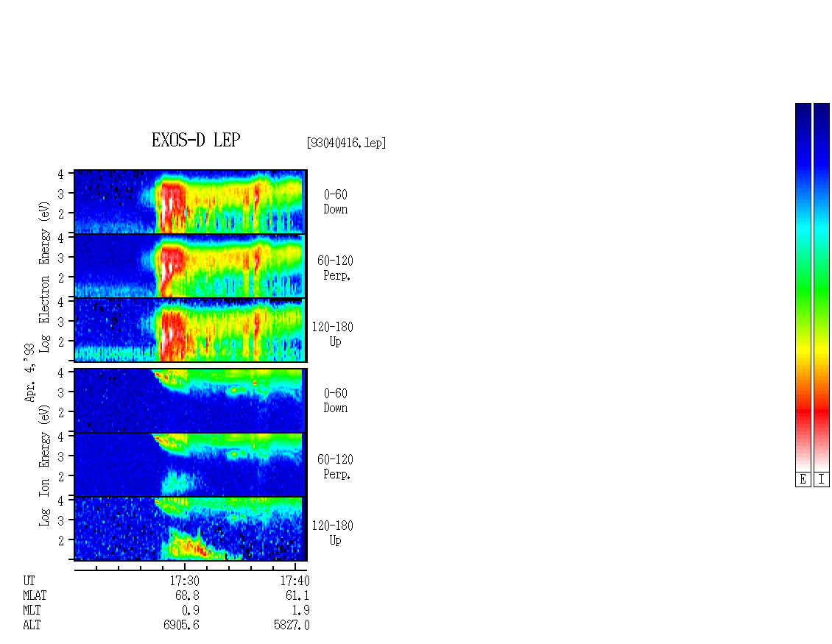The width and height of the screenshot is (832, 644).
Task: Click the I ion color scale bar
Action: coord(822,287)
